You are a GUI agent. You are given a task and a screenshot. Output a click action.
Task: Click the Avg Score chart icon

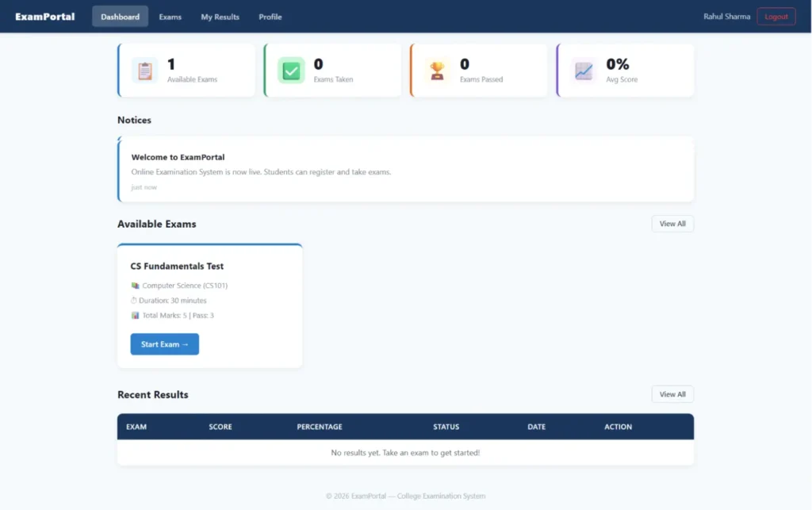(584, 71)
